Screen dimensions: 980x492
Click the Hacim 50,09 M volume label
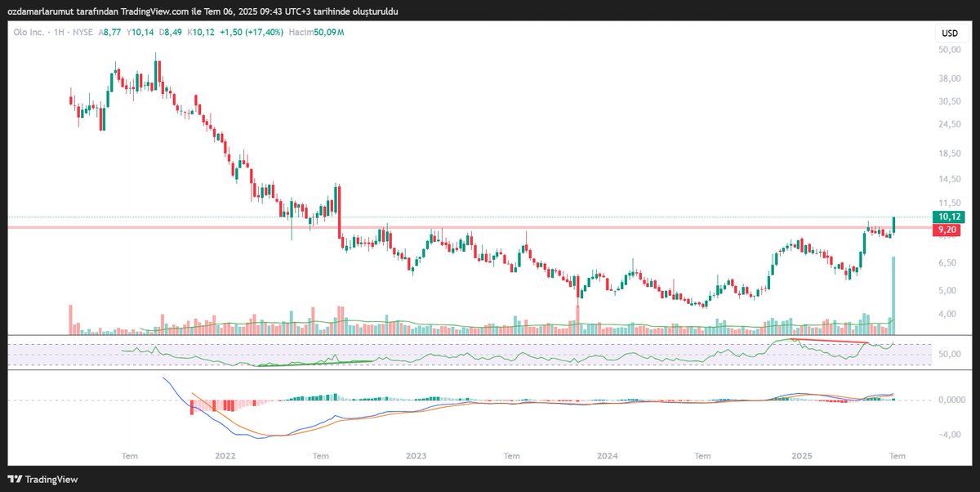click(x=317, y=33)
